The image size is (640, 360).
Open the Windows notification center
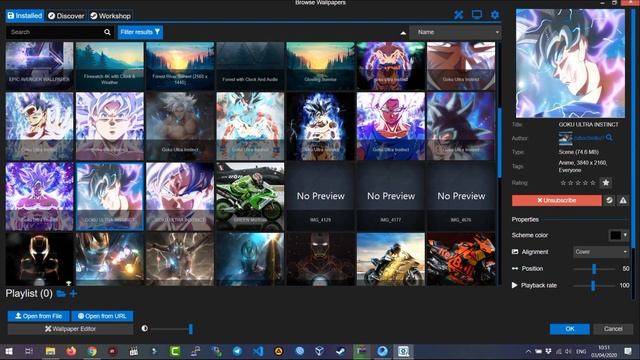tap(628, 351)
